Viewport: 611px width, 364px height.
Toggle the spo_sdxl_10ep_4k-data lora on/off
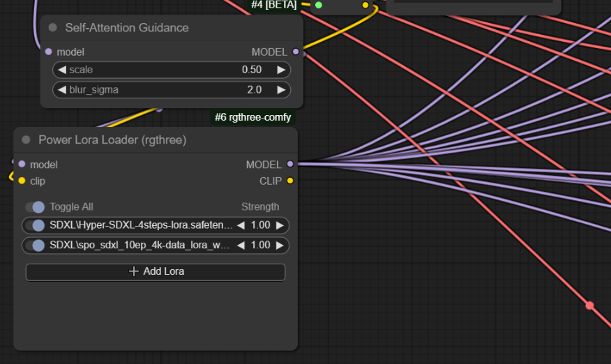click(35, 245)
